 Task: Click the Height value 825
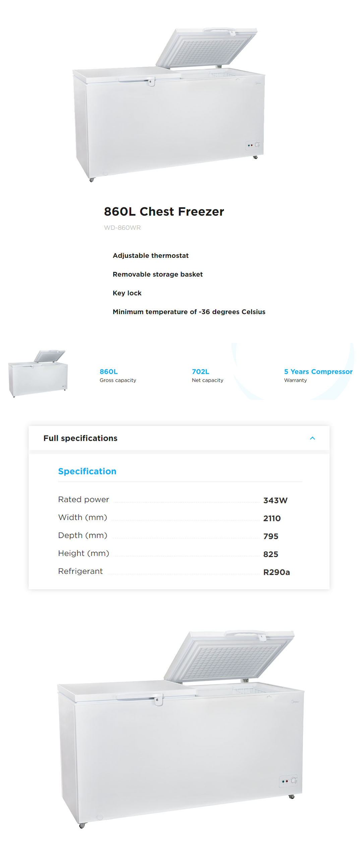tap(270, 554)
